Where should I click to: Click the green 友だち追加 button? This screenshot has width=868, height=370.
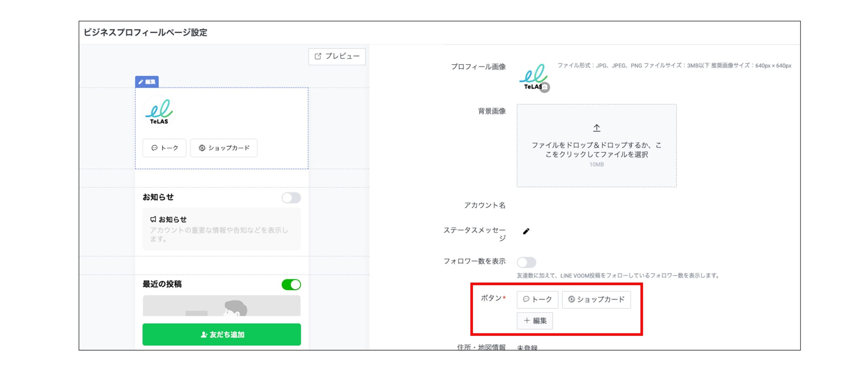click(221, 335)
